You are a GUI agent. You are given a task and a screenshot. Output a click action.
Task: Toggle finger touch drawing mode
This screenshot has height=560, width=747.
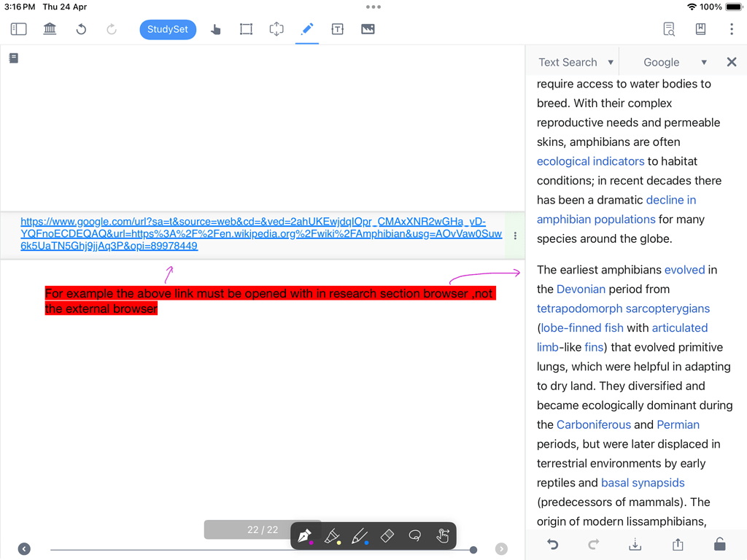click(442, 536)
